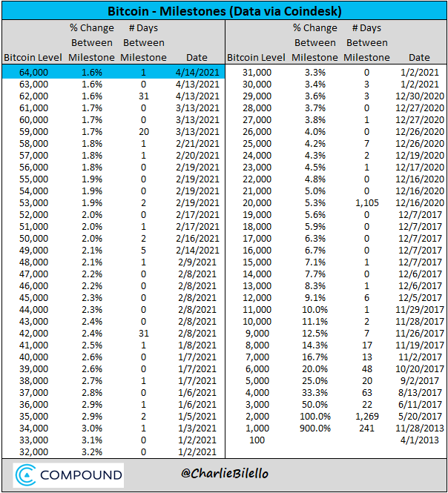Select the 1/8/2021 date cell
The width and height of the screenshot is (448, 493).
click(197, 345)
